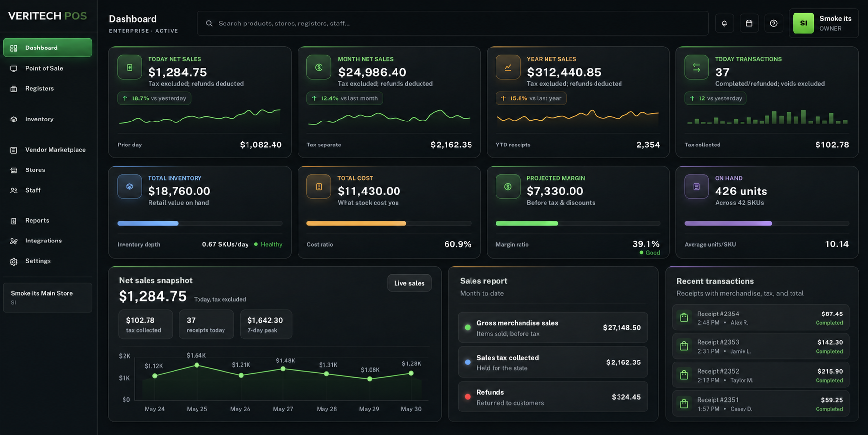Click the Registers sidebar icon
The width and height of the screenshot is (868, 435).
pos(14,89)
